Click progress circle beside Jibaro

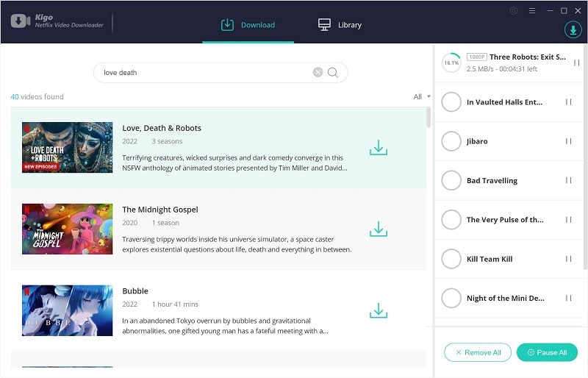coord(451,141)
